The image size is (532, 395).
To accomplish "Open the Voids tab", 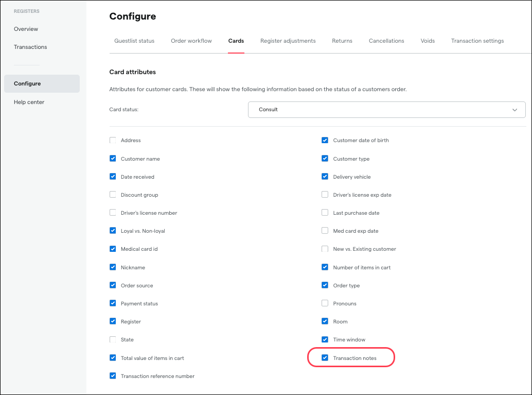I will point(428,41).
